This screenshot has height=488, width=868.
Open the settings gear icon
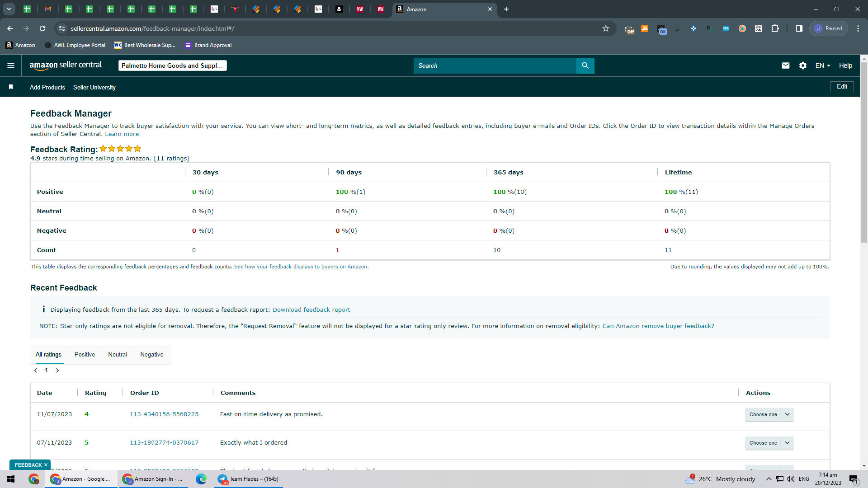803,66
